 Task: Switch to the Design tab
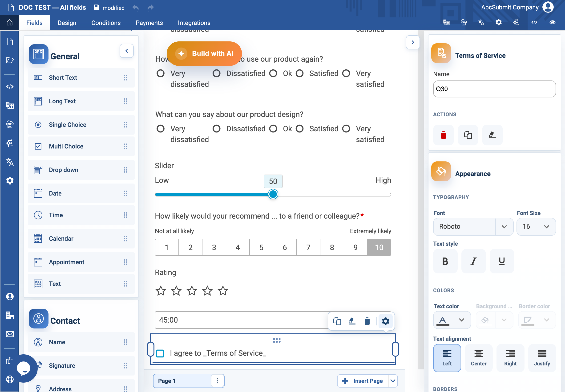click(67, 23)
